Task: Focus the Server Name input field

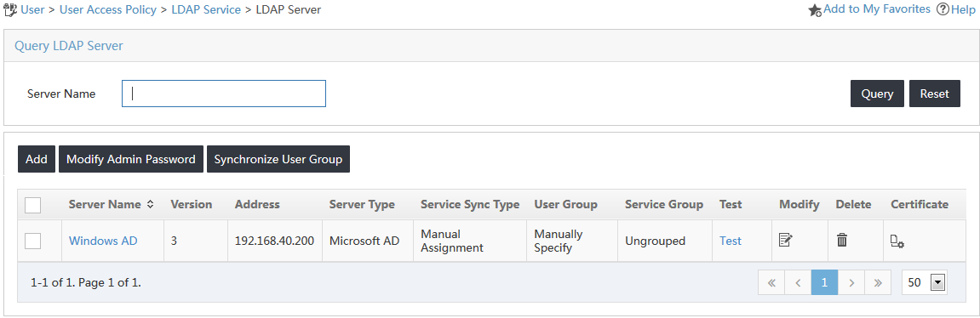Action: (x=224, y=94)
